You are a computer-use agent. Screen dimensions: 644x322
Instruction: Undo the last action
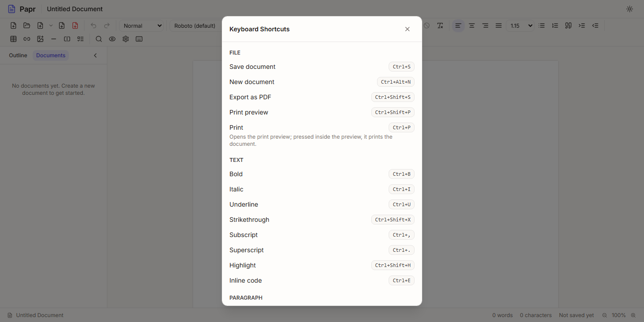[x=93, y=25]
